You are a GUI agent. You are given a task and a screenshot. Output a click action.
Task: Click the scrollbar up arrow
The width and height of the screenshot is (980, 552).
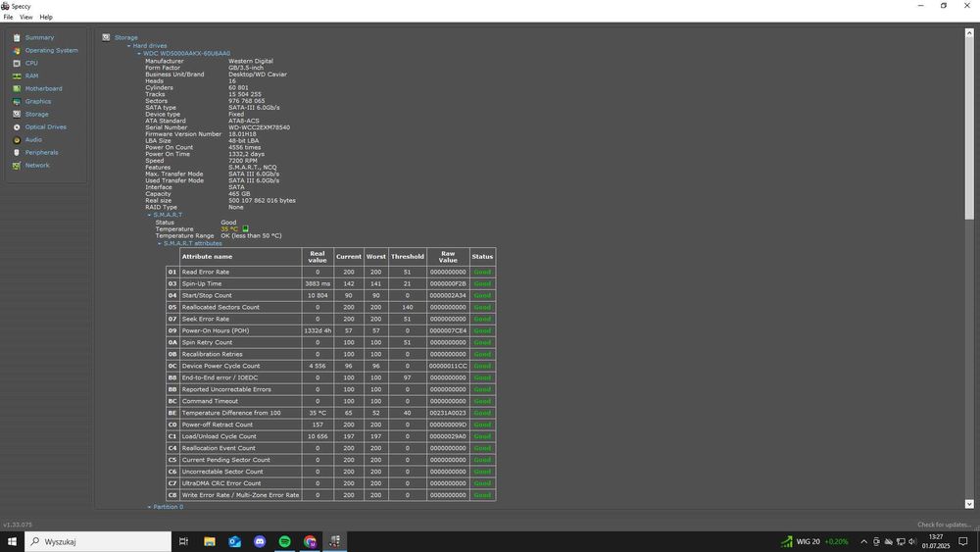[969, 32]
